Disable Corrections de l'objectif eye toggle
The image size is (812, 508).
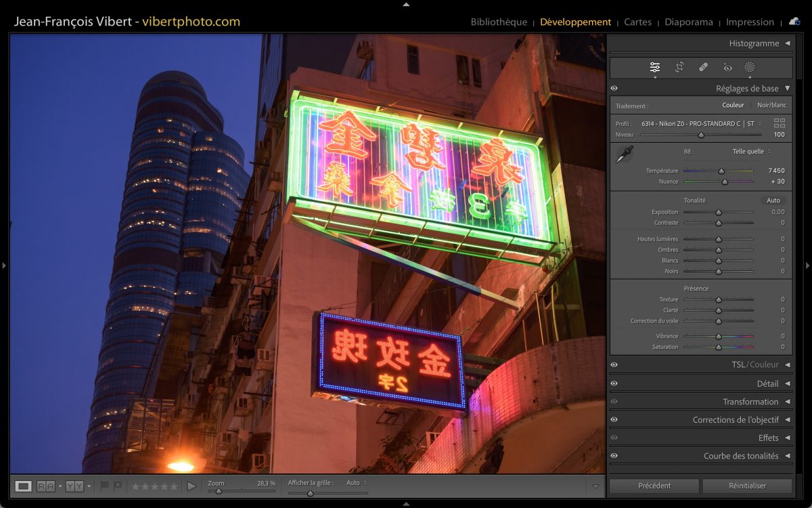point(614,420)
